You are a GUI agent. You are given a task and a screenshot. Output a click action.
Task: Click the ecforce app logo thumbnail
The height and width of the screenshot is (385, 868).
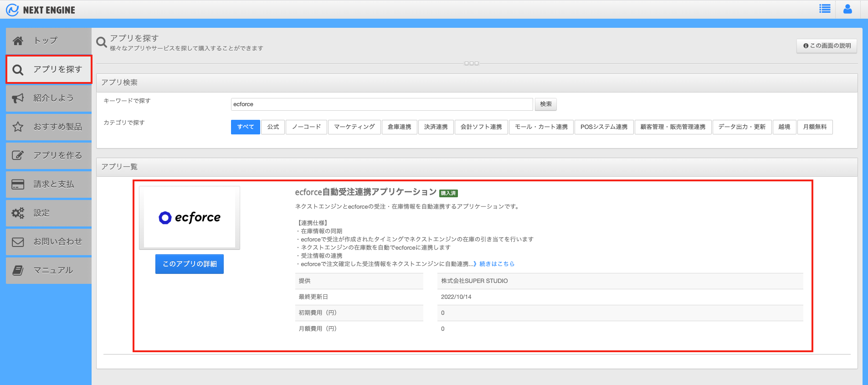(x=190, y=218)
